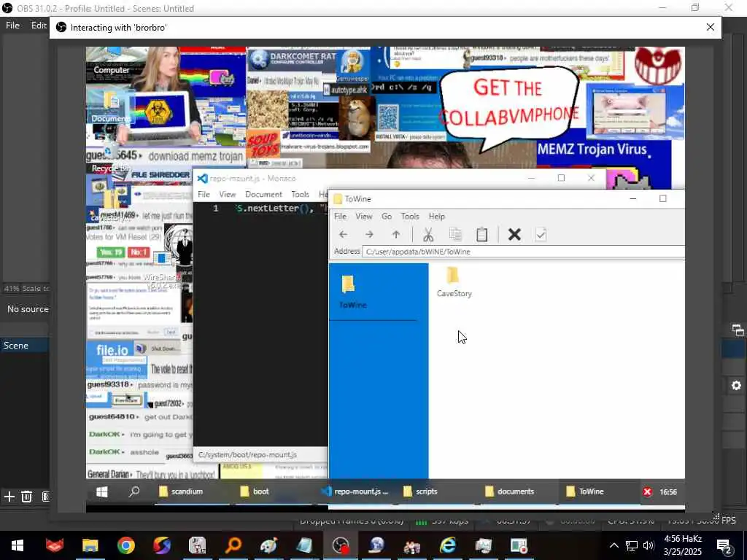747x560 pixels.
Task: Open the OBS File menu
Action: coord(12,26)
